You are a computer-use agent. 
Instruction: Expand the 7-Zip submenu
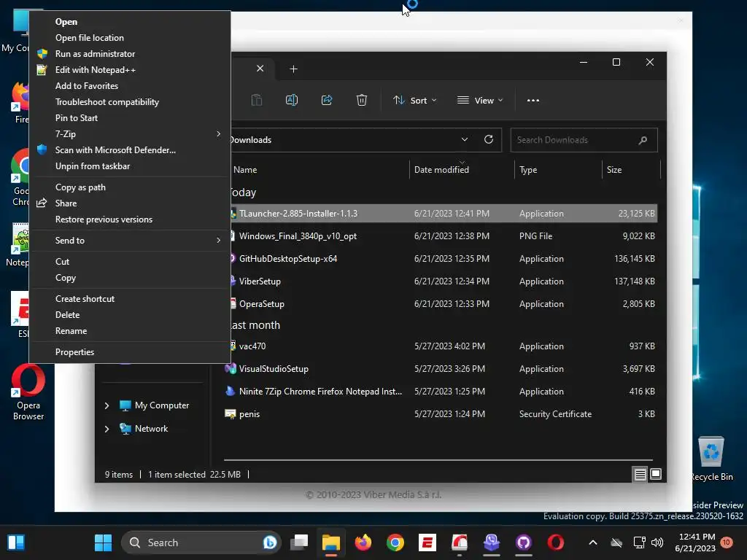130,134
